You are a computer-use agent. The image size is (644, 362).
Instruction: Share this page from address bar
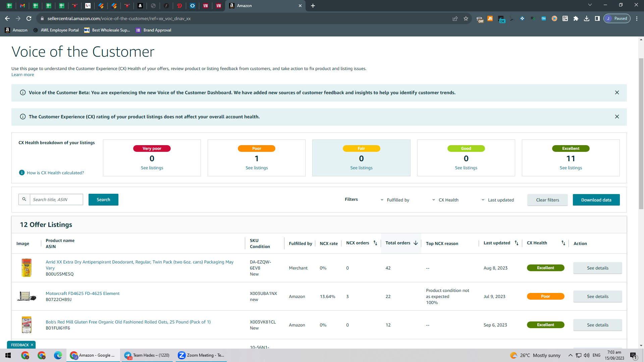click(x=455, y=18)
